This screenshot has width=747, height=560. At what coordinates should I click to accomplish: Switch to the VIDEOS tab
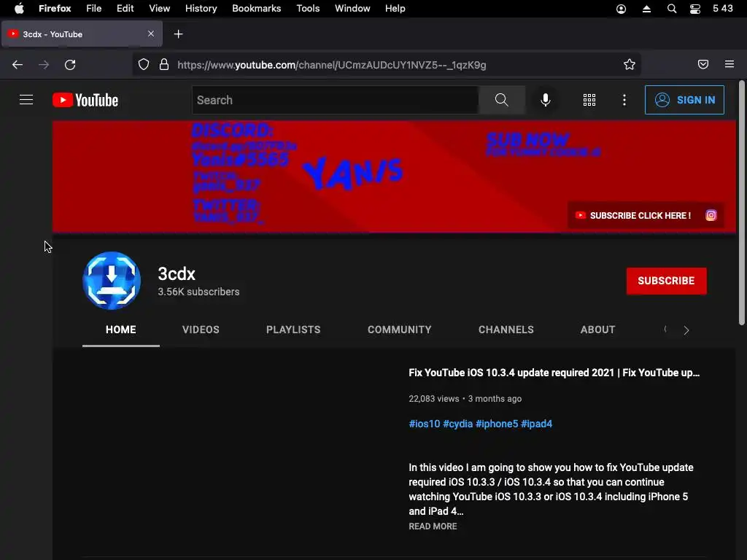click(201, 330)
